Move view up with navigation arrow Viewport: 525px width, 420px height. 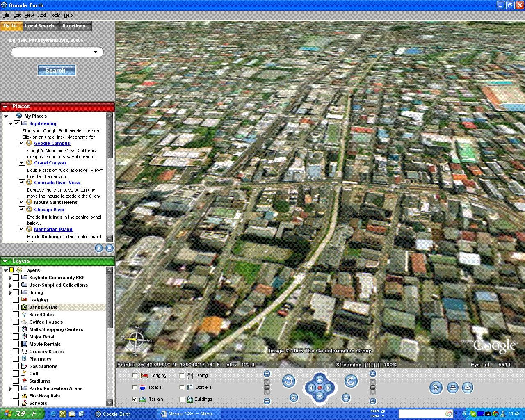[x=320, y=379]
